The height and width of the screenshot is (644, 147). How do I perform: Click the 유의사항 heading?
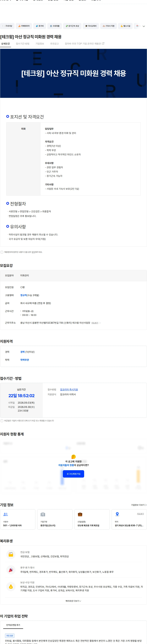(x=18, y=227)
